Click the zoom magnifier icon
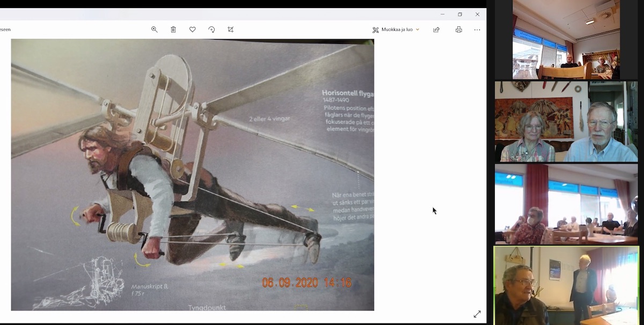Image resolution: width=644 pixels, height=325 pixels. (x=155, y=29)
